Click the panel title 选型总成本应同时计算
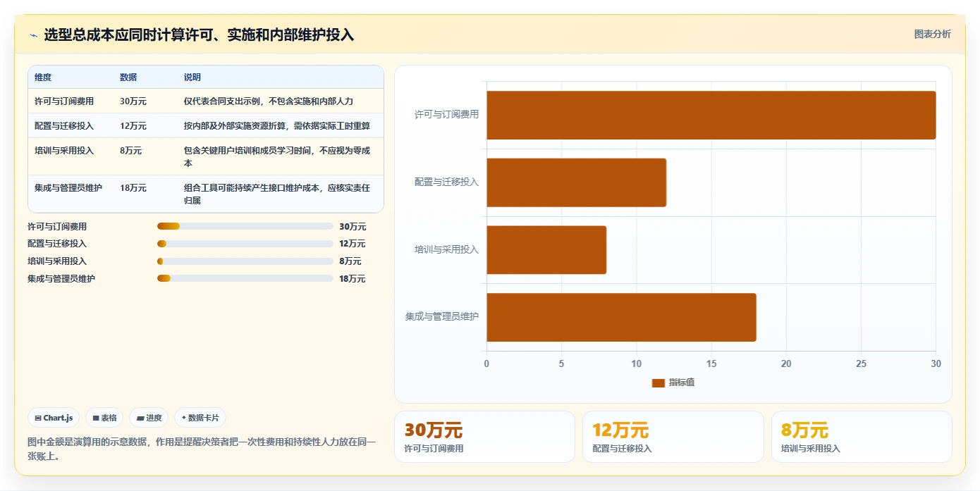 200,35
